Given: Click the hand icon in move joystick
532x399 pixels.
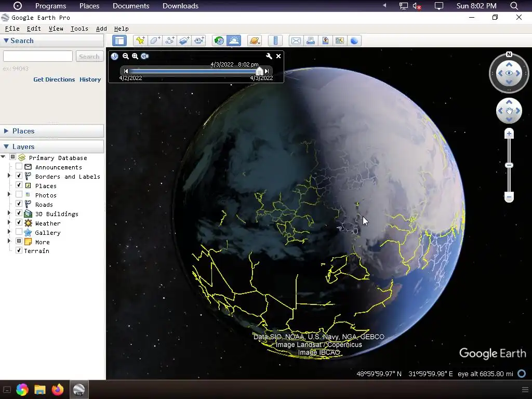Looking at the screenshot, I should (509, 111).
